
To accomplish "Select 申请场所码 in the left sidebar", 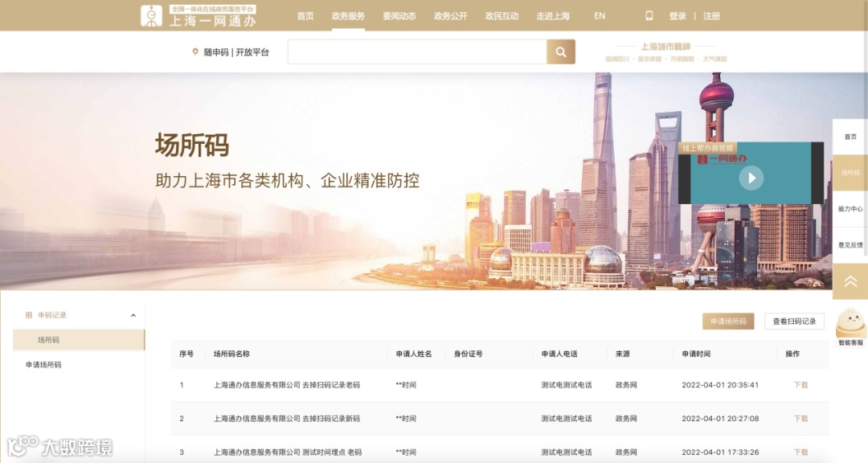I will [43, 365].
